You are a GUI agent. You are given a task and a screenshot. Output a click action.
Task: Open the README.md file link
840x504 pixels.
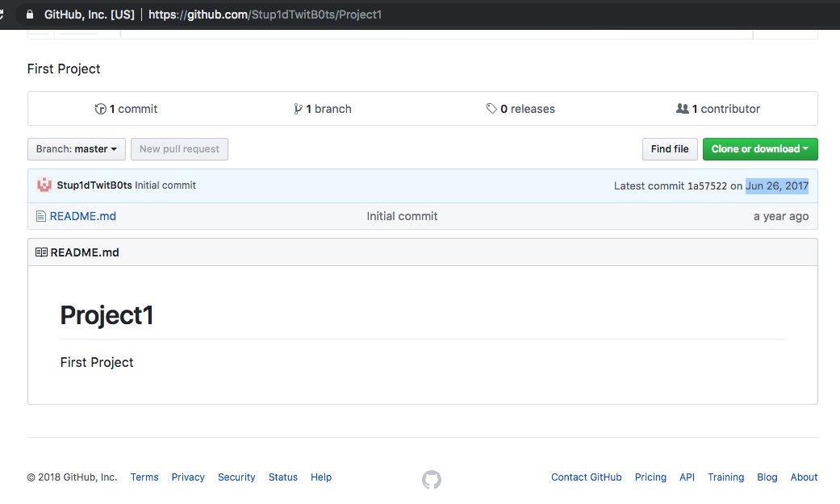point(83,216)
